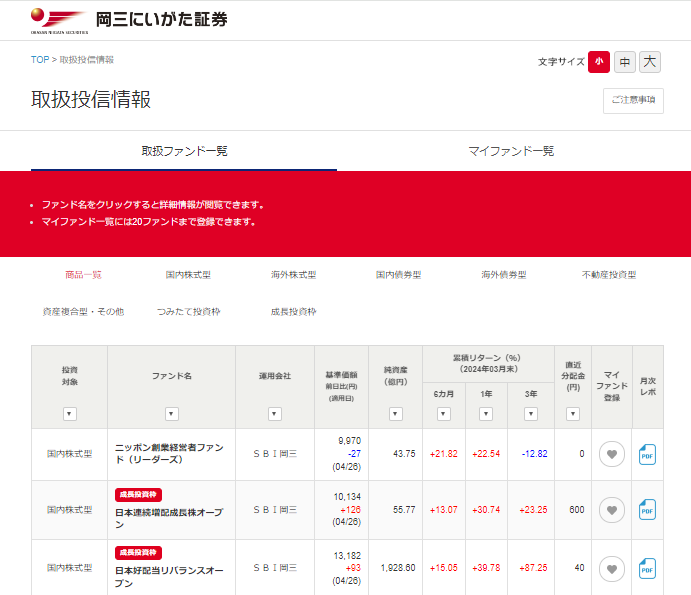This screenshot has height=595, width=691.
Task: Click the 取扱投信情報 breadcrumb text
Action: click(x=87, y=60)
